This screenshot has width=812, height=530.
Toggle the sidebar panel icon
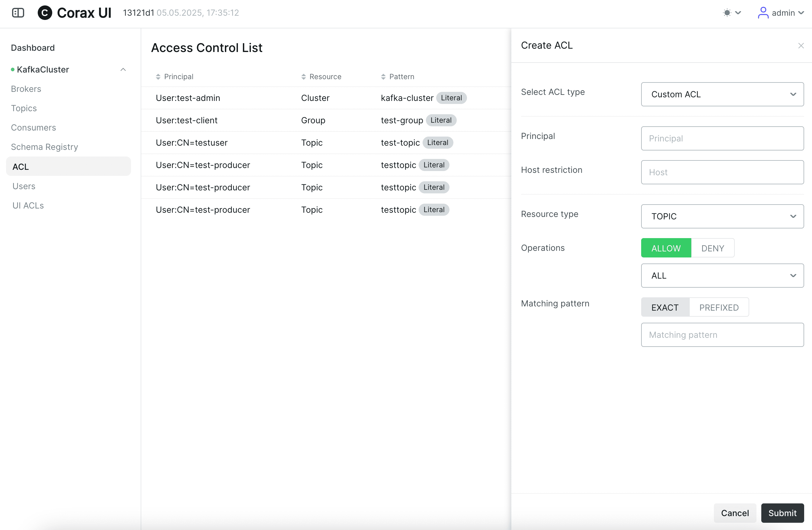[18, 13]
